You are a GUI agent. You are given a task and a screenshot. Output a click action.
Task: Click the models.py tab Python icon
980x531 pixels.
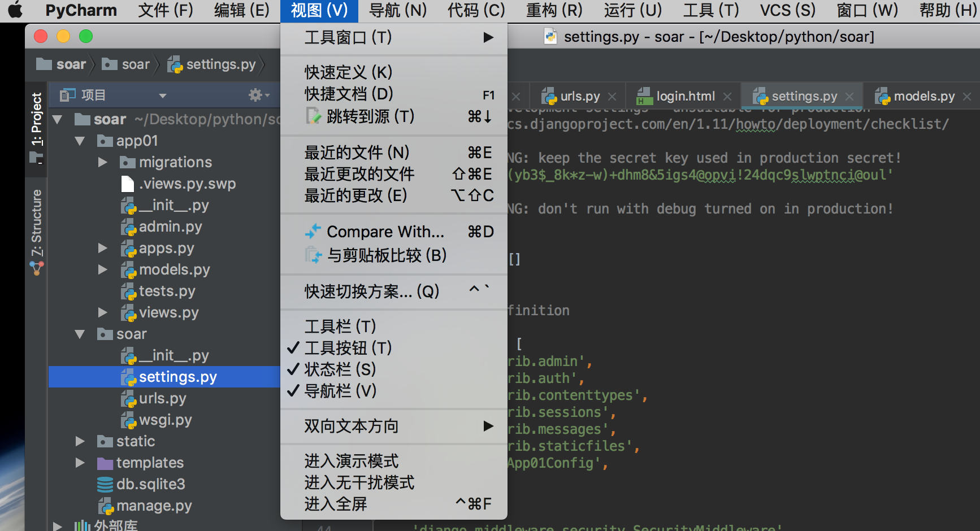click(882, 96)
